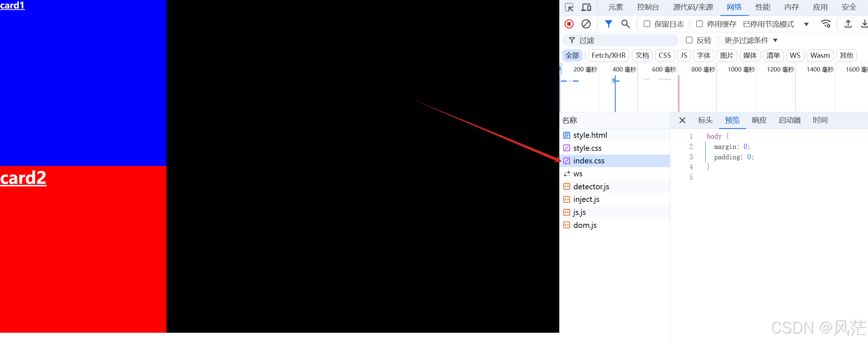Viewport: 868px width, 342px height.
Task: Select the 网络 panel tab
Action: [x=734, y=7]
